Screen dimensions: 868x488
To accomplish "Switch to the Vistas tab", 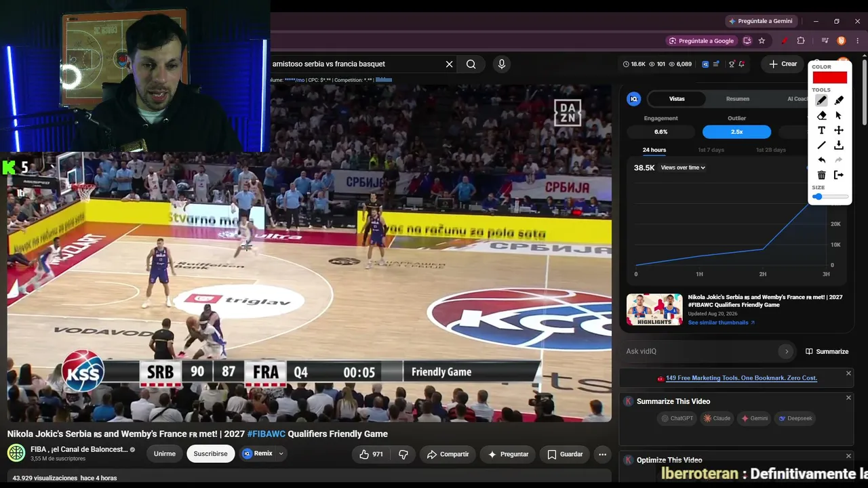I will coord(677,99).
